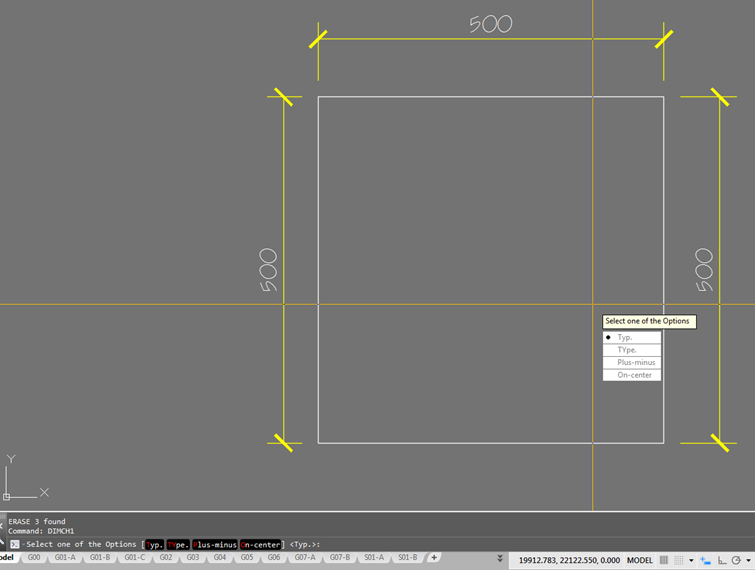Switch to layout tab G03

click(x=193, y=557)
